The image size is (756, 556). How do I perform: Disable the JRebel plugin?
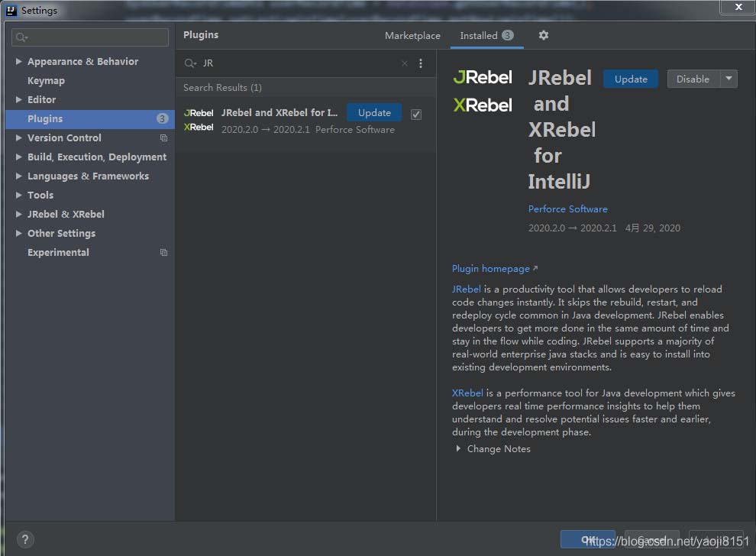click(x=693, y=79)
